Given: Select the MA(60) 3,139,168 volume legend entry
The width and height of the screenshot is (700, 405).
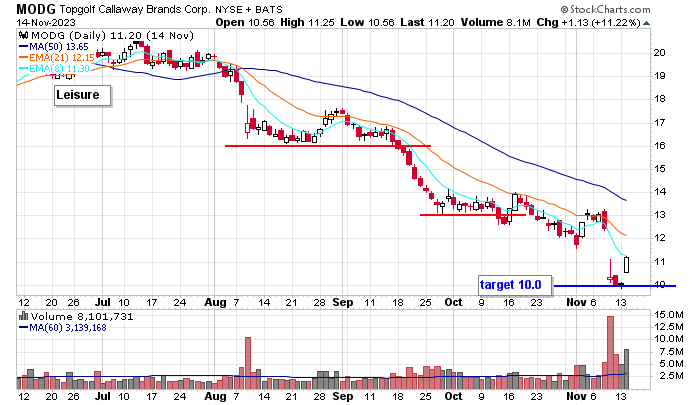Looking at the screenshot, I should point(68,328).
